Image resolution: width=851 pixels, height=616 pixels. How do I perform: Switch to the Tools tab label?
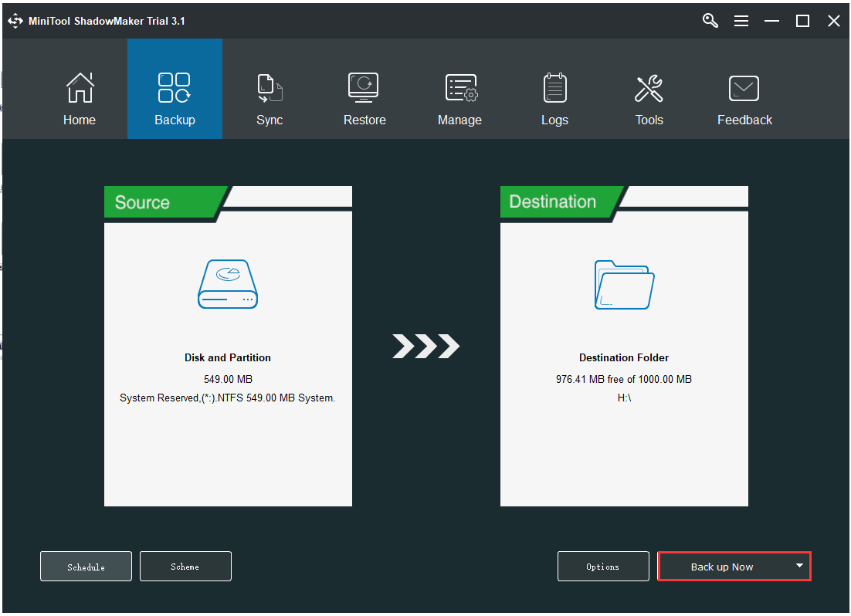click(x=649, y=120)
